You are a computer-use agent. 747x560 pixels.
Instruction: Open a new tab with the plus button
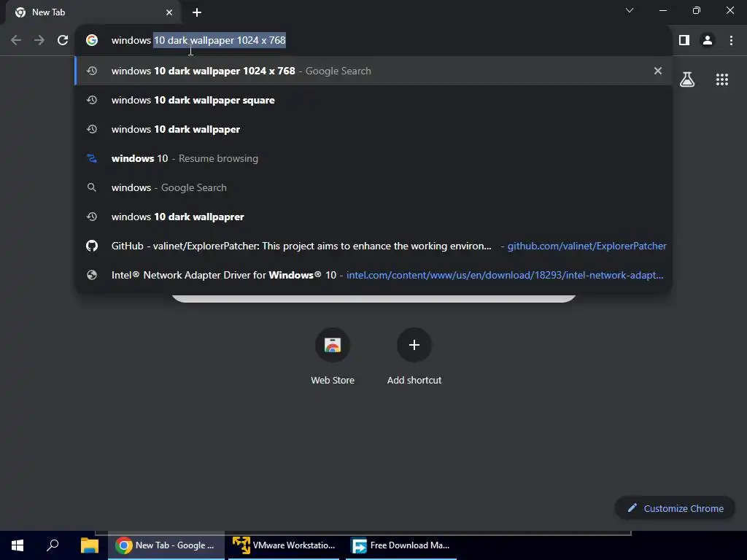click(x=197, y=12)
